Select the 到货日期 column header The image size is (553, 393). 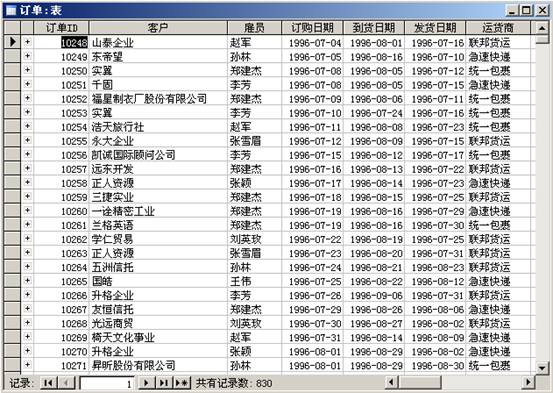(x=374, y=28)
